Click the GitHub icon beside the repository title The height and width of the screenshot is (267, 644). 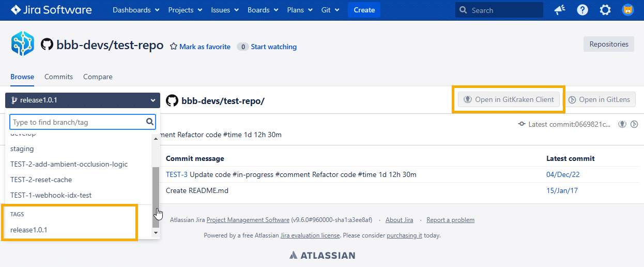47,45
